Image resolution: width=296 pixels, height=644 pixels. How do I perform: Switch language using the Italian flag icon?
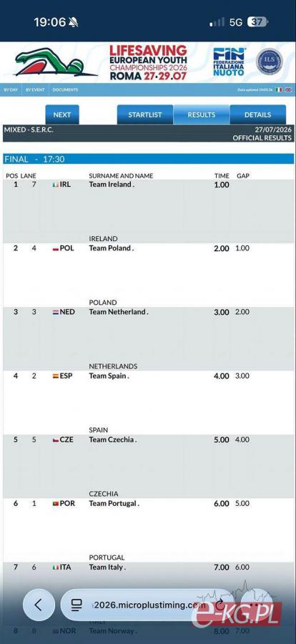(279, 90)
